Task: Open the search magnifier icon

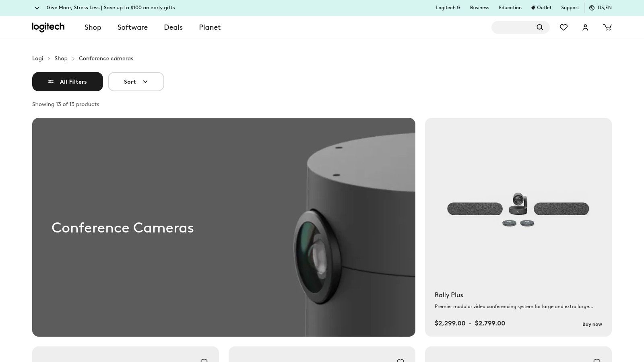Action: 540,27
